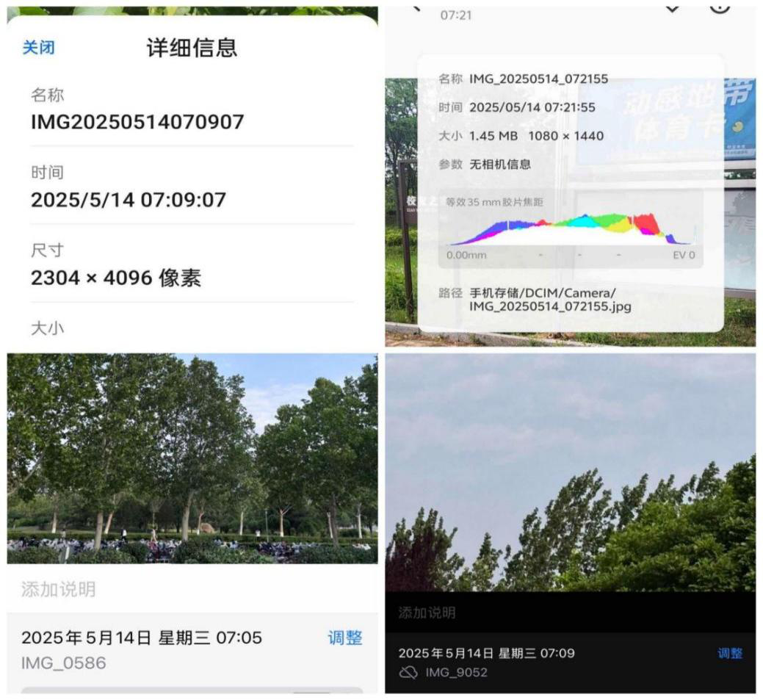Image resolution: width=763 pixels, height=700 pixels.
Task: Tap the IMG_0586 file name label
Action: point(63,663)
